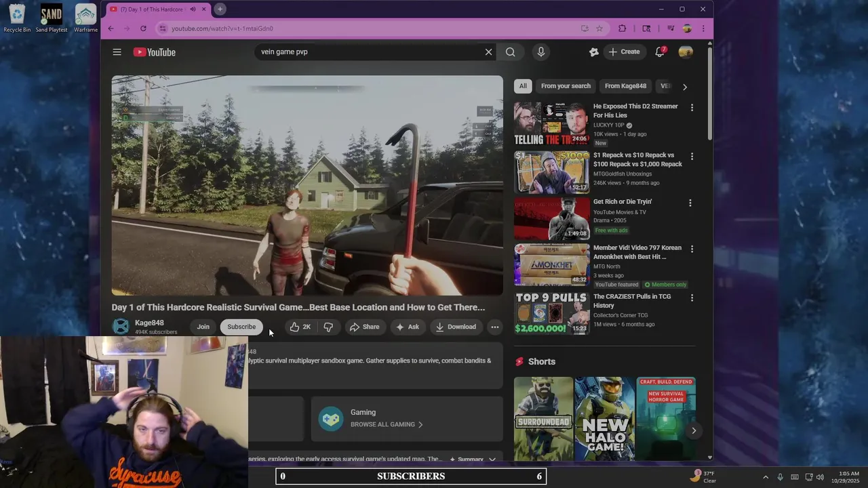Image resolution: width=868 pixels, height=488 pixels.
Task: Open the YouTube account avatar menu
Action: [686, 52]
